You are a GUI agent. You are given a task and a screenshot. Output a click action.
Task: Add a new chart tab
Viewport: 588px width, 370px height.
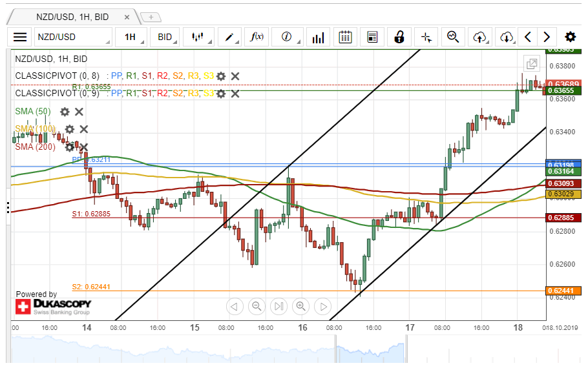[151, 17]
